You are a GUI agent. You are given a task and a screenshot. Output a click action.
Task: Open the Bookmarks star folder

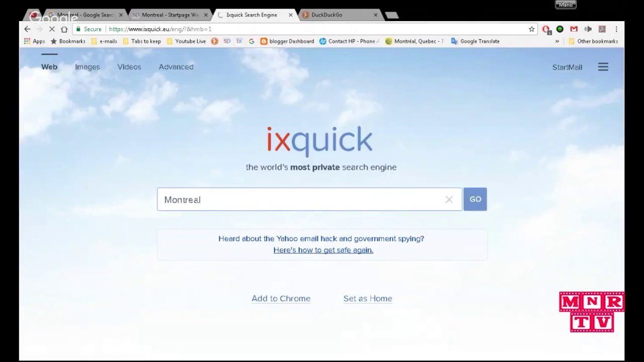67,41
